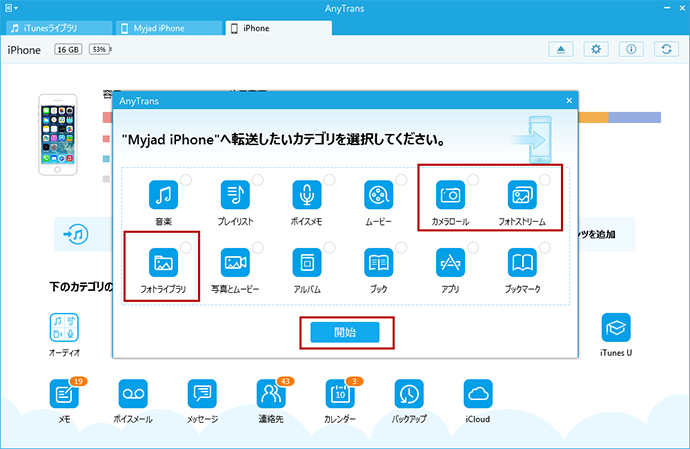Select the 音楽 music category icon

(163, 195)
